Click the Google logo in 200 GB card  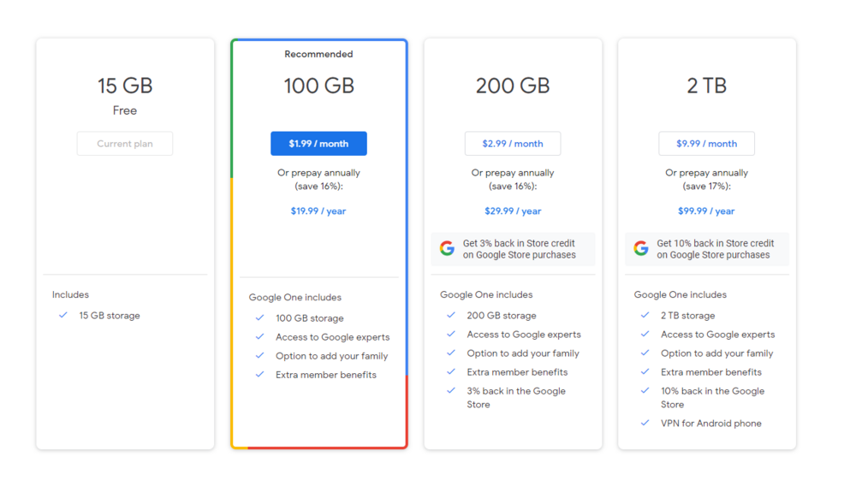click(447, 249)
